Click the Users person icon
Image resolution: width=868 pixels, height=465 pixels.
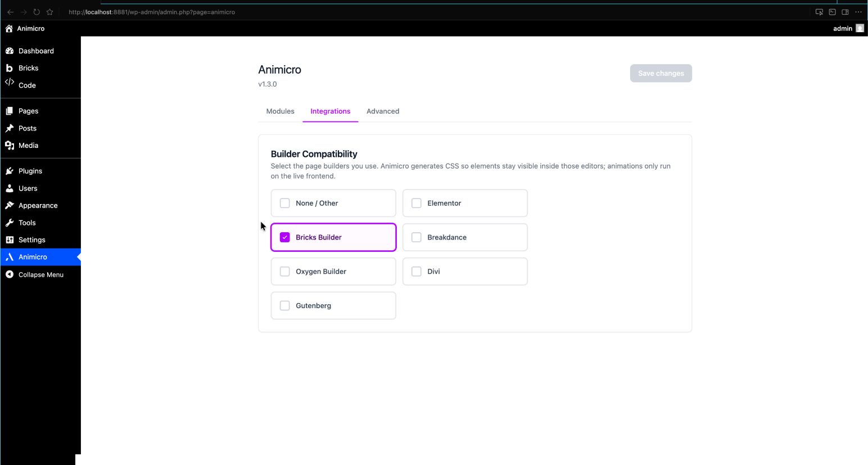click(10, 188)
